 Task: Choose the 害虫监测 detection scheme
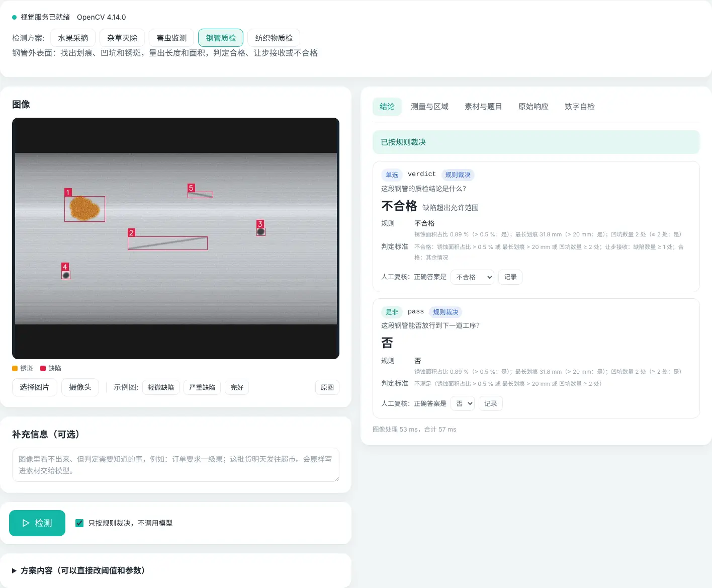171,38
